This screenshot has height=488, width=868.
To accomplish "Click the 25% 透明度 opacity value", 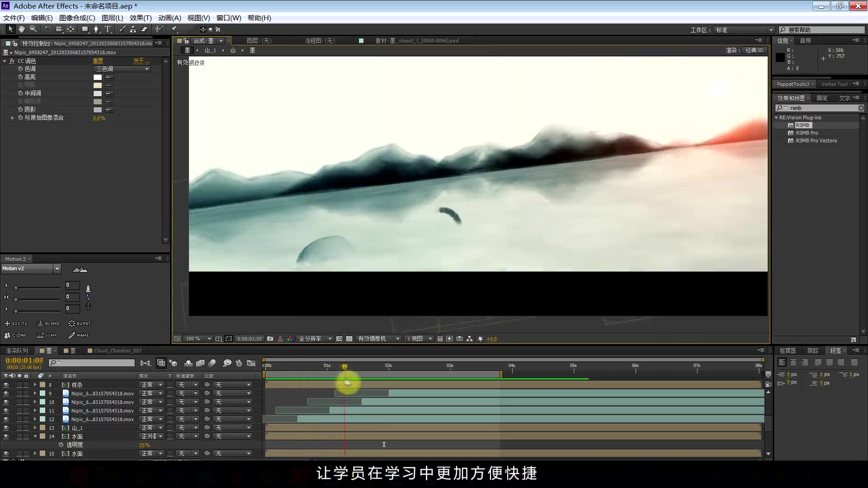I will pos(144,445).
